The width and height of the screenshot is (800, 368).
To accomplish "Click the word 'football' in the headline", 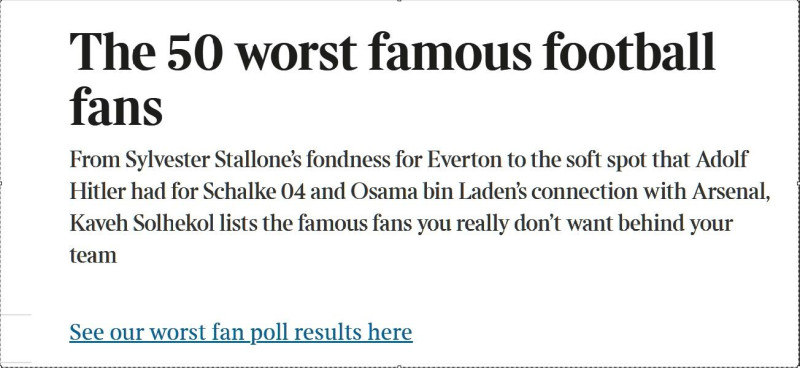I will click(x=629, y=51).
